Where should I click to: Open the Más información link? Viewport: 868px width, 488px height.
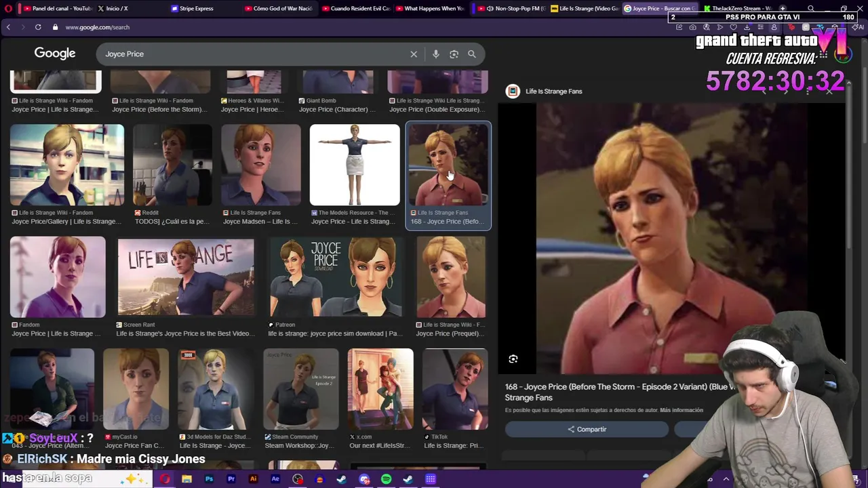682,410
